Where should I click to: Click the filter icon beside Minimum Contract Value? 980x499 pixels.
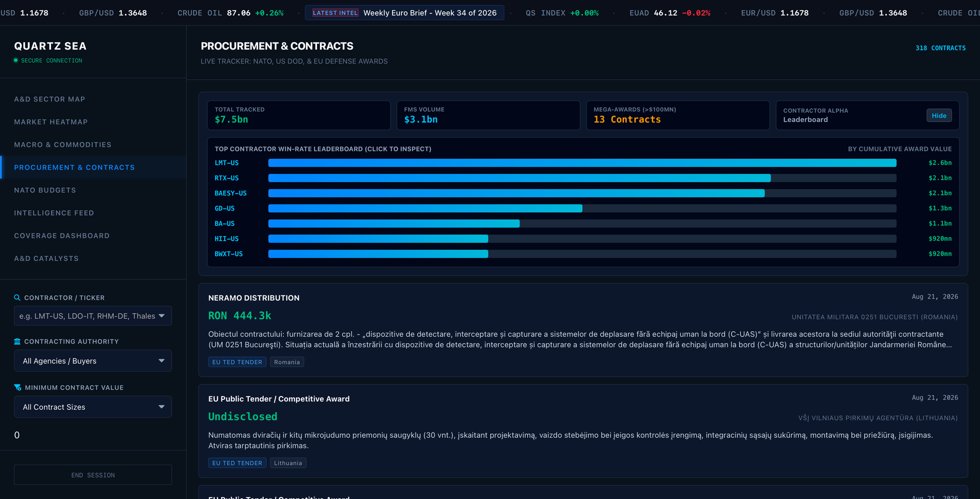18,387
